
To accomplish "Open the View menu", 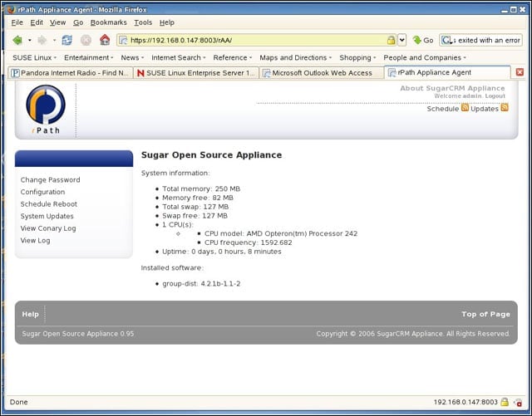I will click(57, 22).
